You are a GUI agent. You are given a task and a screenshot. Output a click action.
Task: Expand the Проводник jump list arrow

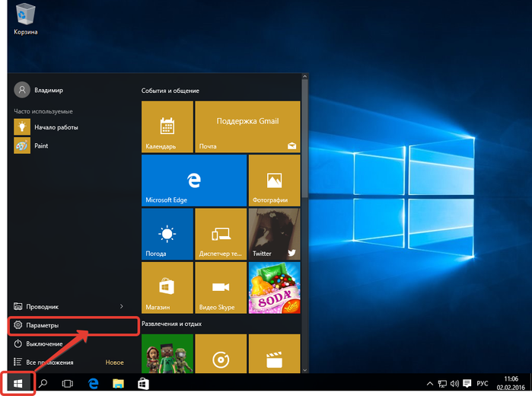122,306
